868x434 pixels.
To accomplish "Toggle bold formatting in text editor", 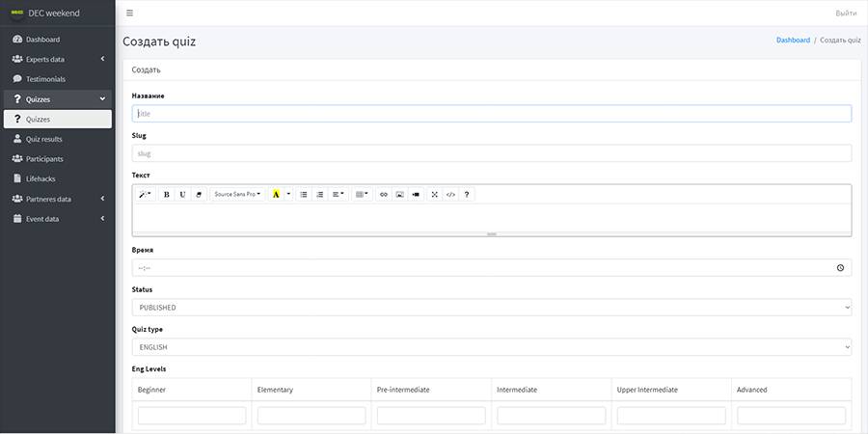I will point(167,194).
